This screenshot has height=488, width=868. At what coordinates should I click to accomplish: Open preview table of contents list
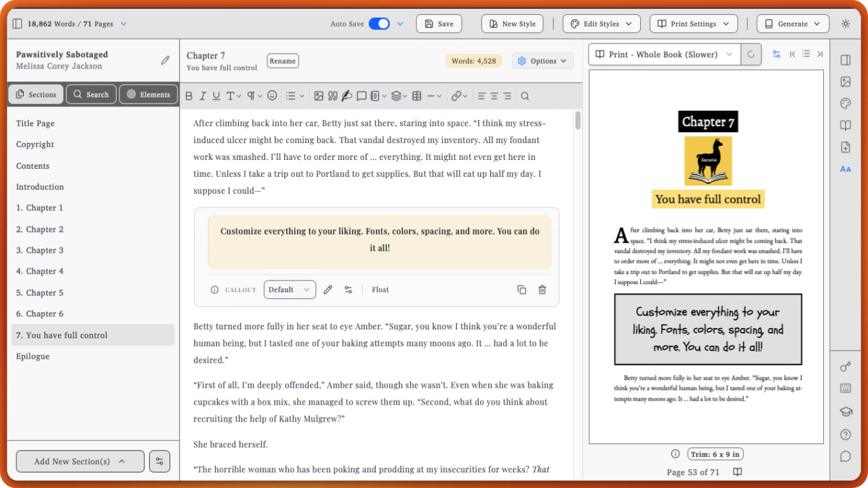pos(806,54)
